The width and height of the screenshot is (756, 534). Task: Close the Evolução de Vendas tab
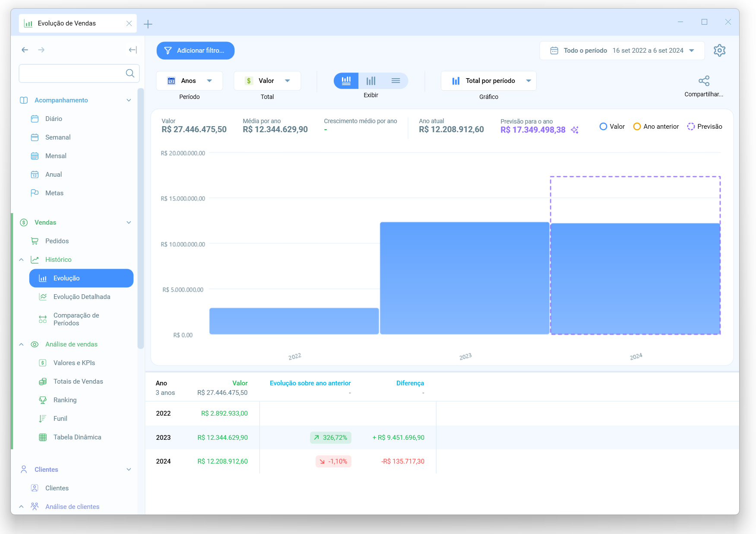click(x=129, y=23)
